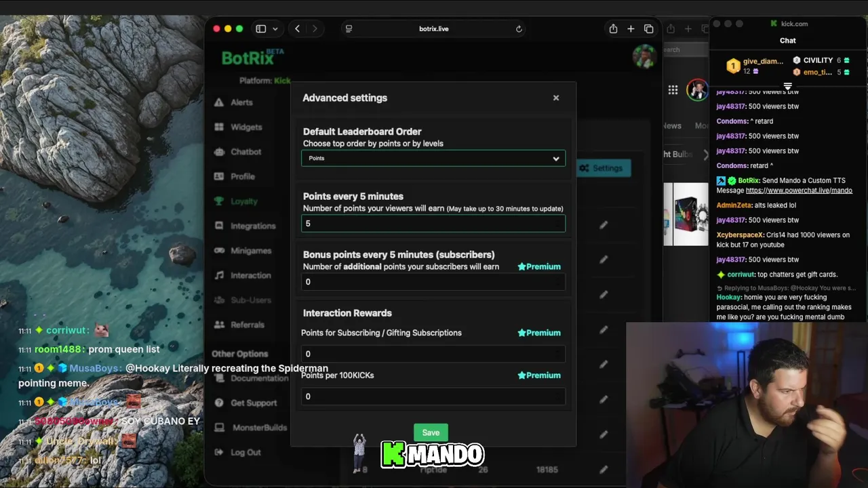Image resolution: width=868 pixels, height=488 pixels.
Task: Open Interaction in the BotRix sidebar
Action: point(251,275)
